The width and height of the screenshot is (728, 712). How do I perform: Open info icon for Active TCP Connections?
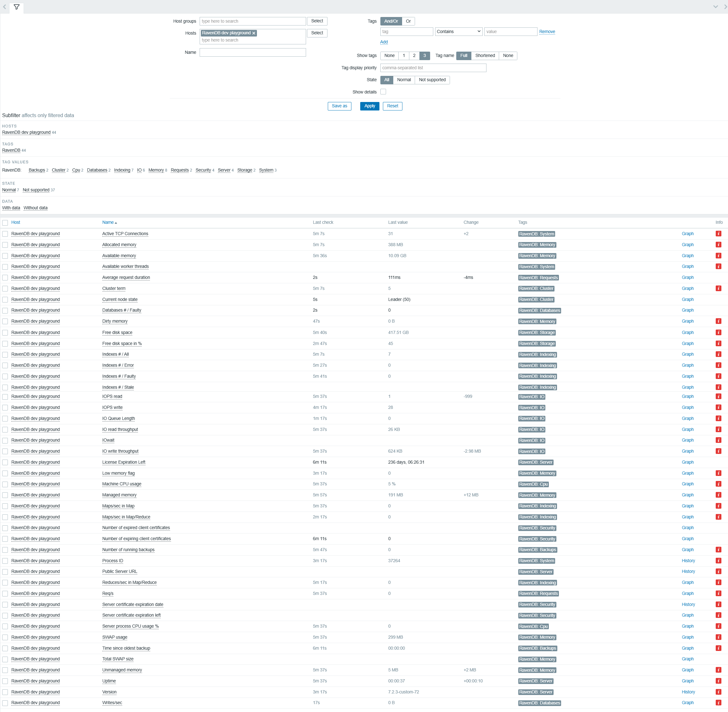(718, 234)
